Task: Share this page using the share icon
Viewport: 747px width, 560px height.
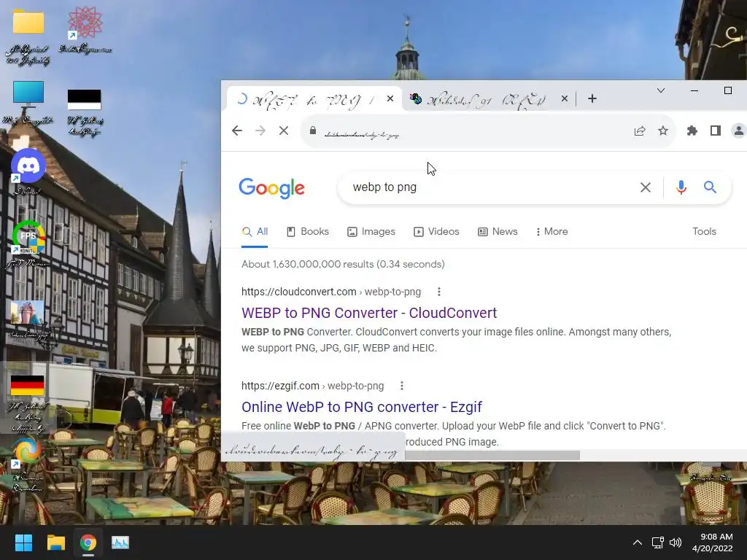Action: [639, 131]
